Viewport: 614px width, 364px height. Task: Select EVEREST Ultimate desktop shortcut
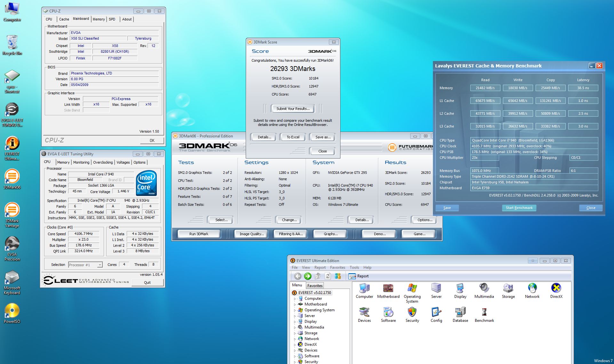[x=12, y=148]
